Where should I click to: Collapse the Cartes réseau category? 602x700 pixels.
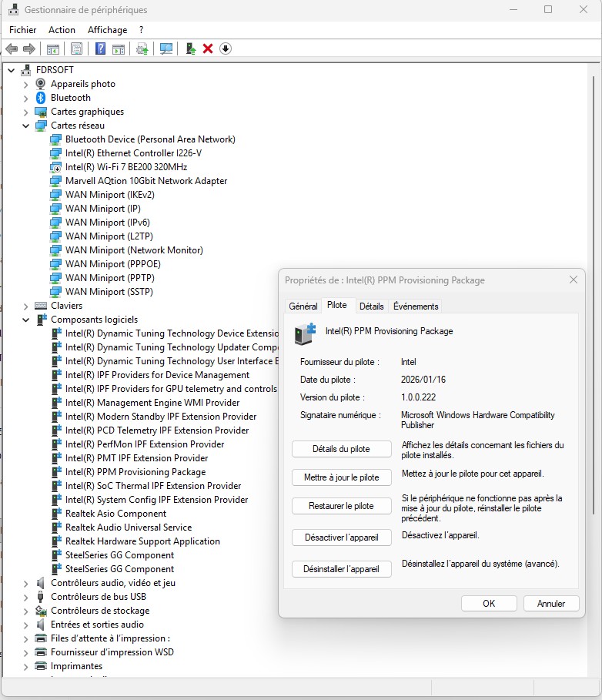pyautogui.click(x=25, y=126)
